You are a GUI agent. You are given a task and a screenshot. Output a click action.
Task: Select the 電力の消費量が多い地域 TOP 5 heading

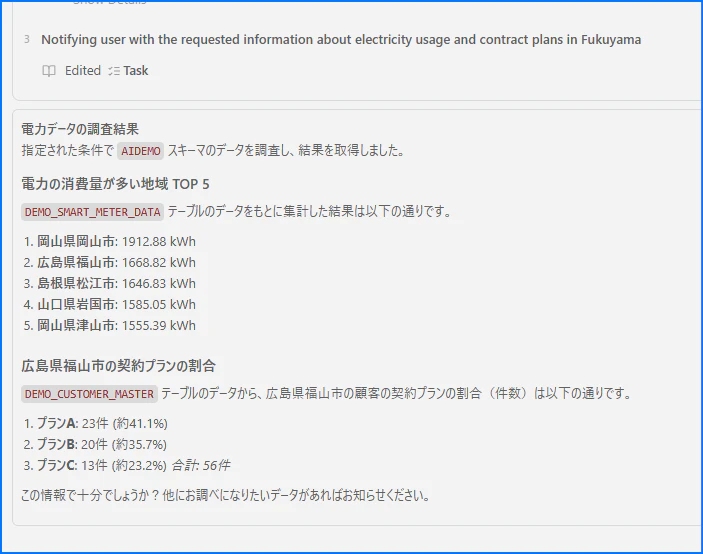pos(115,184)
